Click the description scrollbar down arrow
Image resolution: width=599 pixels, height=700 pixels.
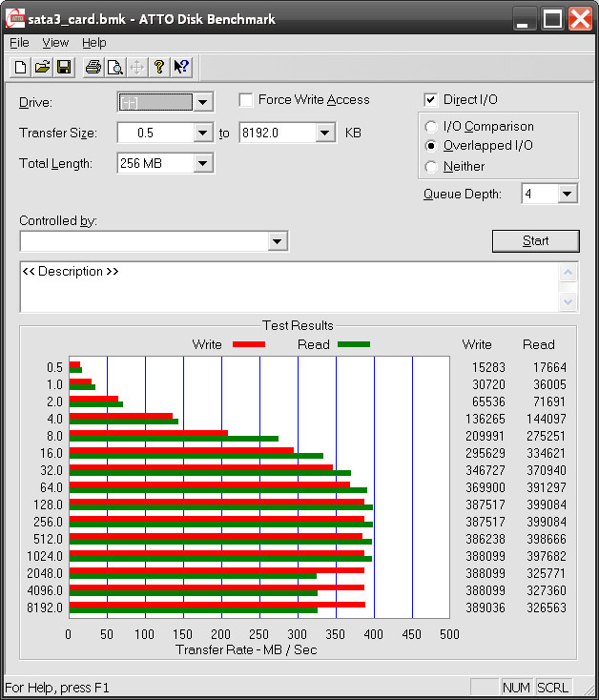pos(568,302)
